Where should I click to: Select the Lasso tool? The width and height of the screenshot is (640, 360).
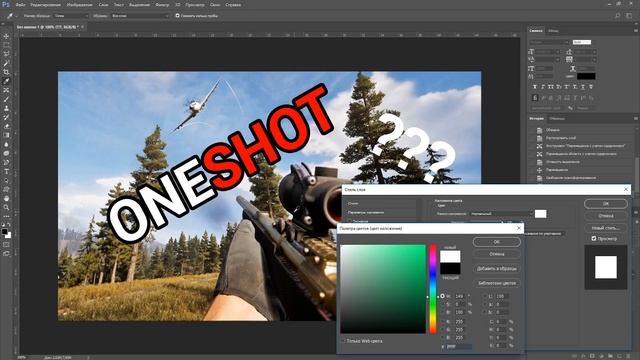pos(6,54)
